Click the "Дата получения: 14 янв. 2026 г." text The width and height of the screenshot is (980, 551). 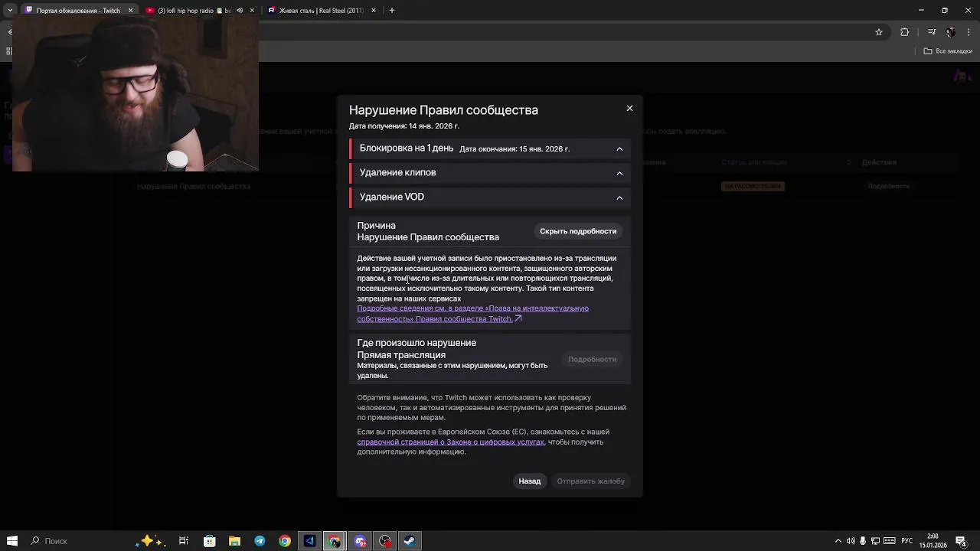404,126
